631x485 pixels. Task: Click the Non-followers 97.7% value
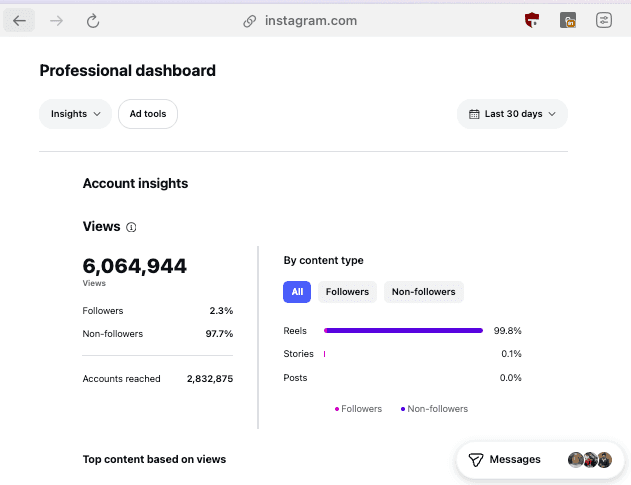coord(219,334)
